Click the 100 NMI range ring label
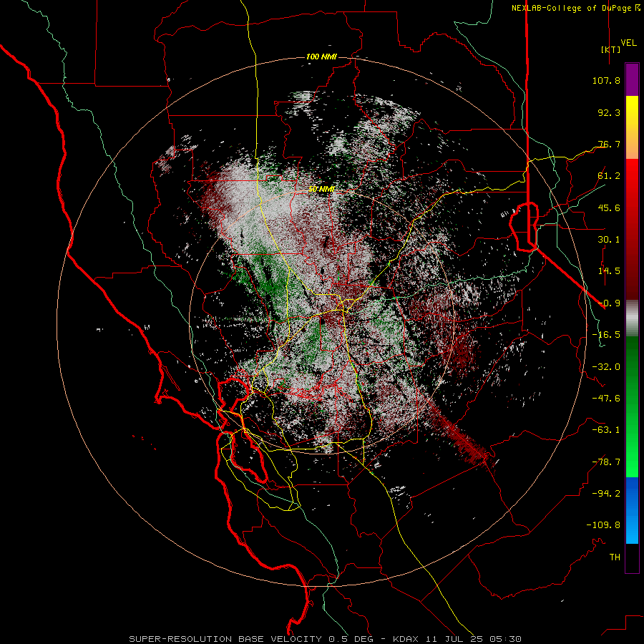This screenshot has height=644, width=644. point(321,57)
